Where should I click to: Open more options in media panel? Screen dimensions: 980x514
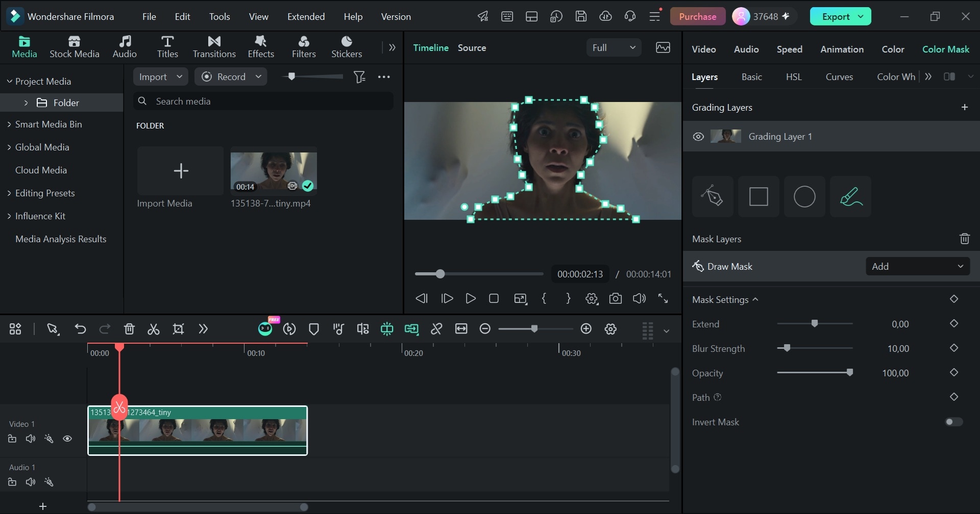[384, 77]
